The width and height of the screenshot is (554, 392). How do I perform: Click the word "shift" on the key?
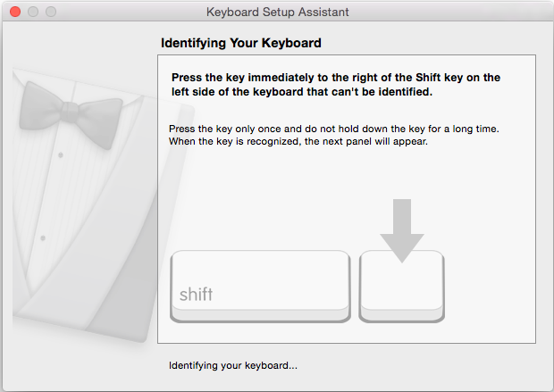tap(196, 295)
